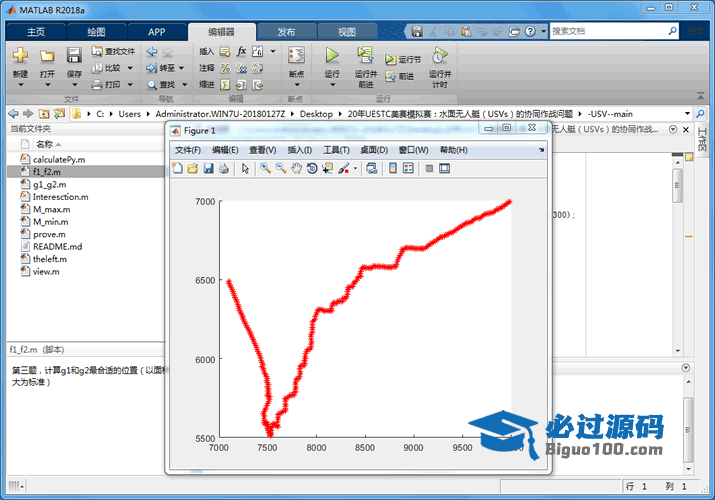Click the insert section icon next to 插入
The height and width of the screenshot is (500, 715).
225,52
